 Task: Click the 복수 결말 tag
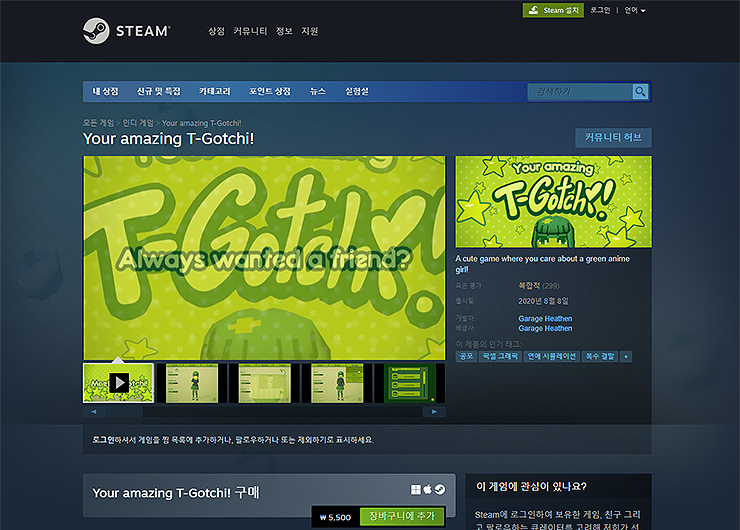[x=600, y=357]
